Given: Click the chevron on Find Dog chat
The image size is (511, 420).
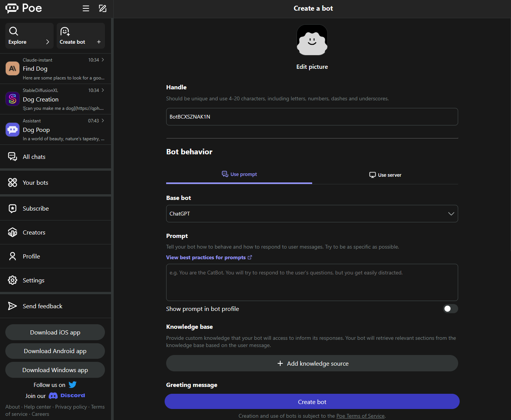Looking at the screenshot, I should tap(103, 60).
